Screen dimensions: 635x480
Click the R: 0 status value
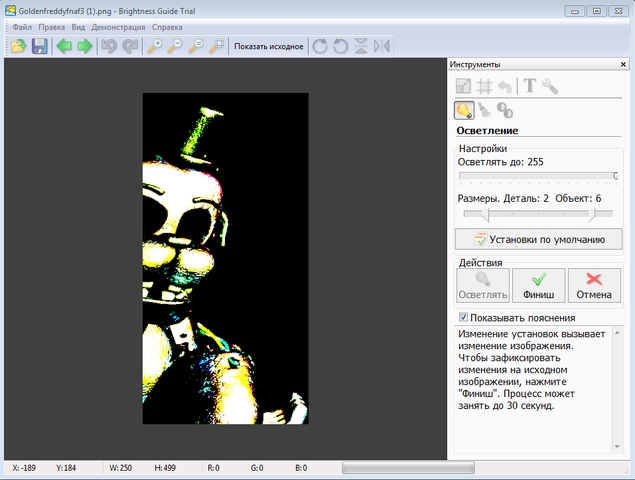[x=213, y=468]
